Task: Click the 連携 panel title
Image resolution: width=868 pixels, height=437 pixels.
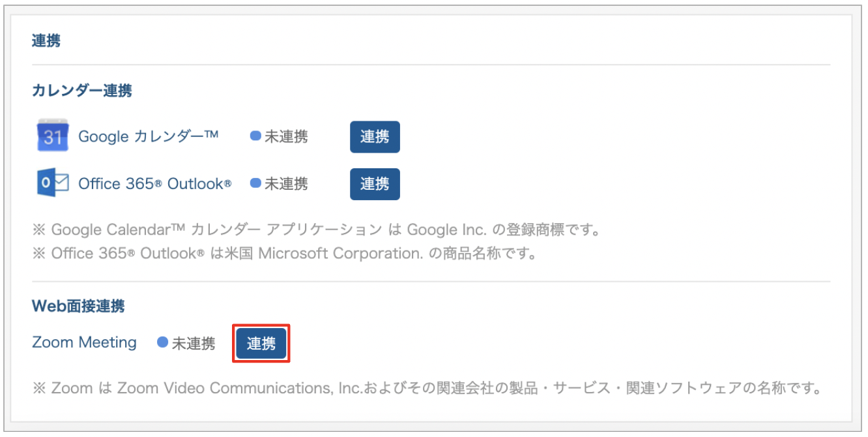Action: 46,40
